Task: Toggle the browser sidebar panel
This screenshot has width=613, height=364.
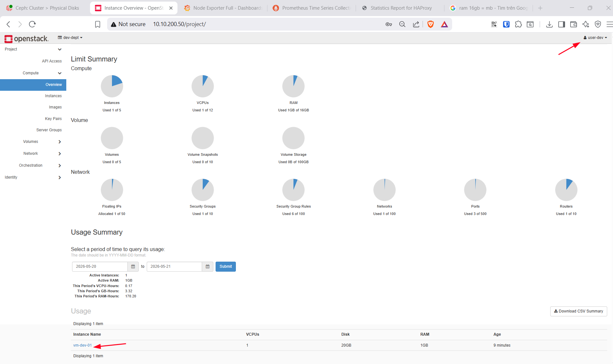Action: (x=562, y=24)
